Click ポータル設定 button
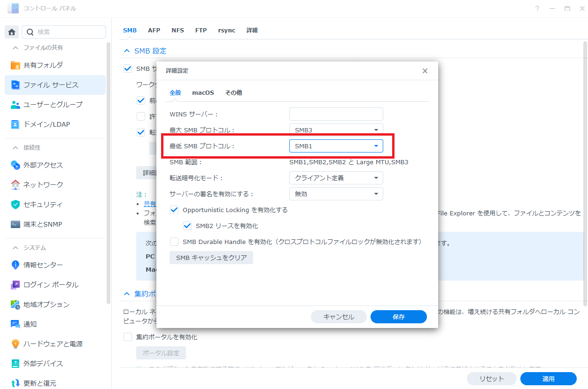The image size is (588, 389). [x=161, y=353]
